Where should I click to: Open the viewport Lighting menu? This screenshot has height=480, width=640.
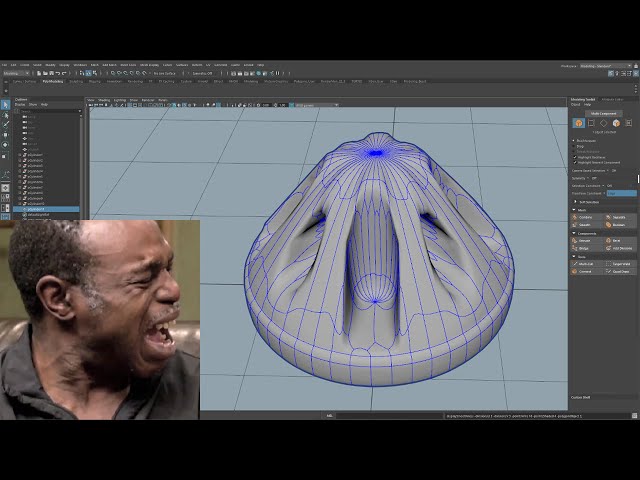pos(120,100)
